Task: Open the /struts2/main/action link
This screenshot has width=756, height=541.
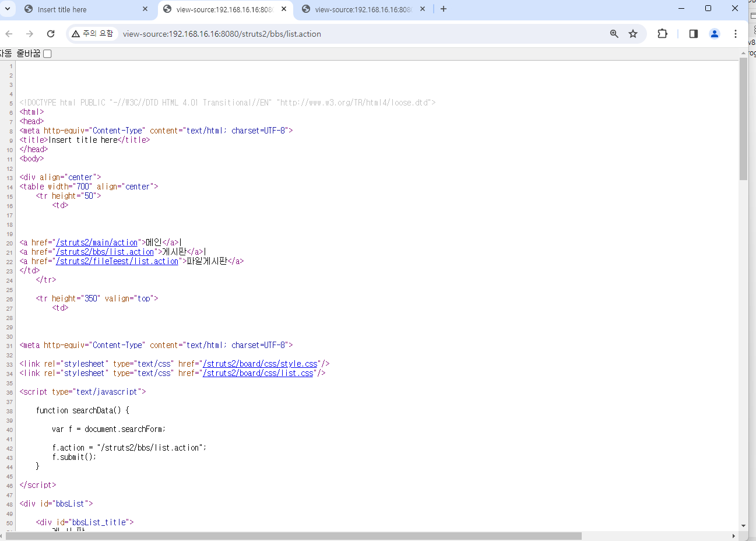Action: coord(97,243)
